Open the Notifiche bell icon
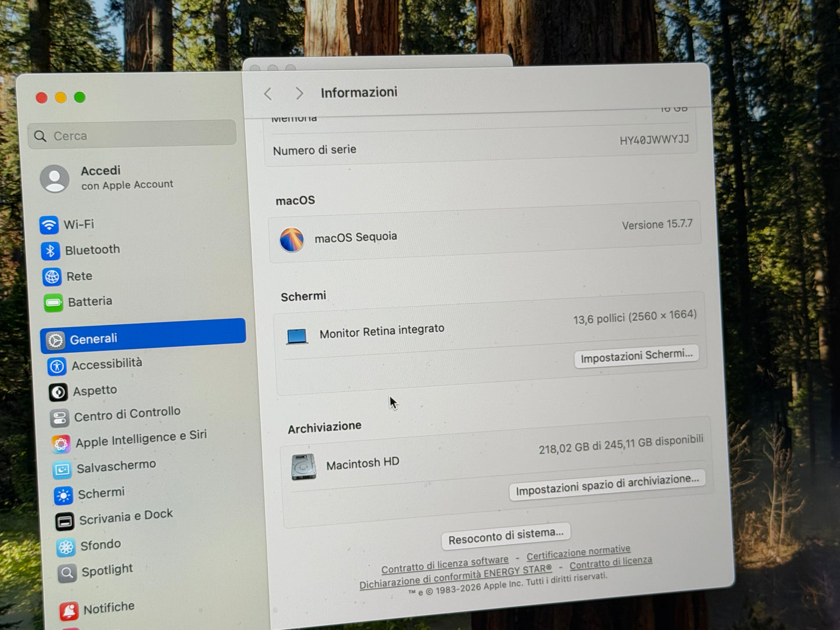The height and width of the screenshot is (630, 840). tap(69, 611)
